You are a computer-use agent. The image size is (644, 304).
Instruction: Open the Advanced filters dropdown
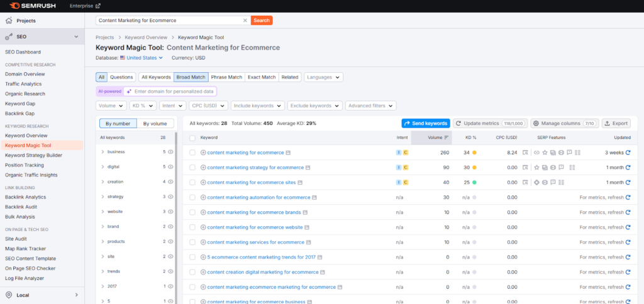(370, 106)
